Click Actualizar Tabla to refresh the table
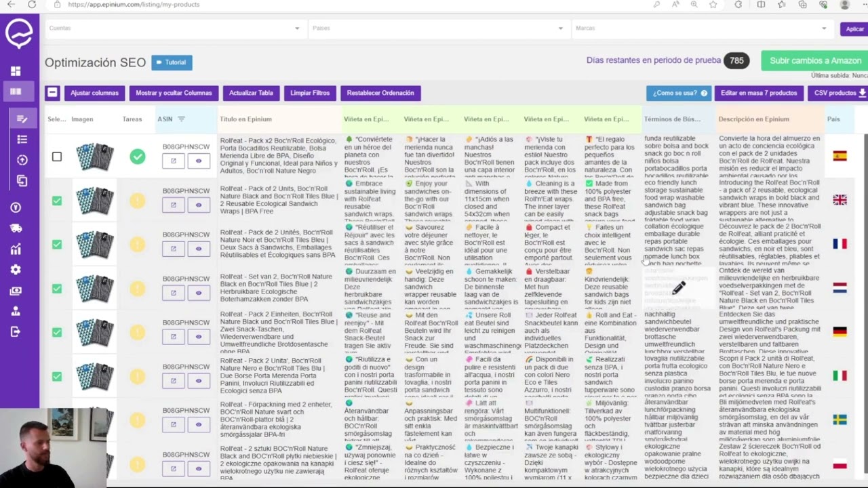 click(251, 93)
